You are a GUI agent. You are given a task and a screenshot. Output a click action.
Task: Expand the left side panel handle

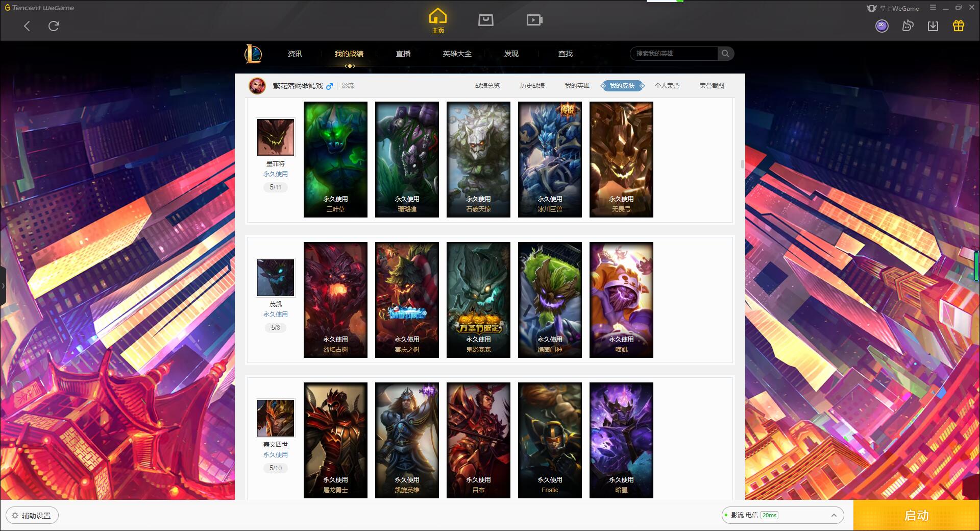(3, 286)
